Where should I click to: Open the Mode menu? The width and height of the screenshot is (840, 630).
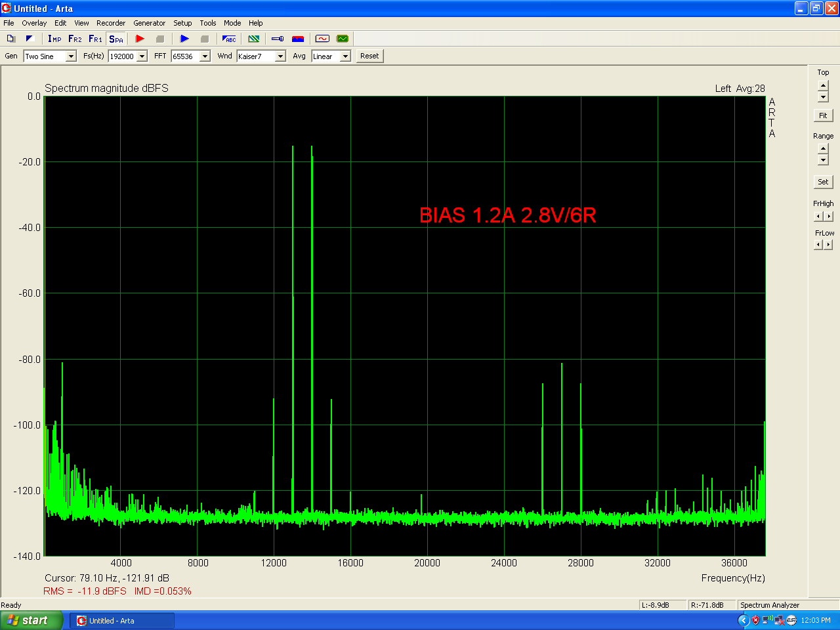[x=232, y=23]
